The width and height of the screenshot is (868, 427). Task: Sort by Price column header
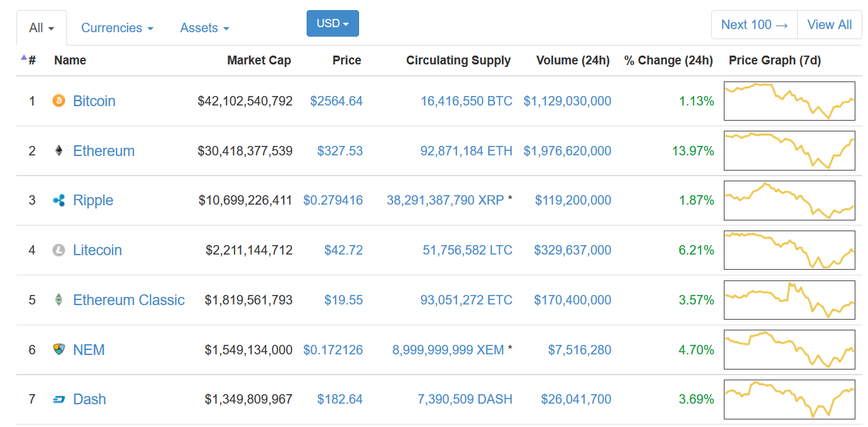coord(347,61)
